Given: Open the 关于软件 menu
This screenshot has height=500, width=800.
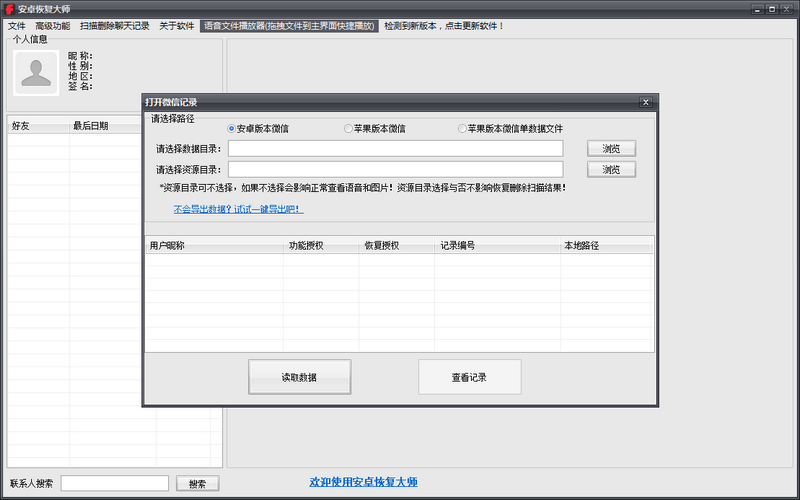Looking at the screenshot, I should (177, 26).
